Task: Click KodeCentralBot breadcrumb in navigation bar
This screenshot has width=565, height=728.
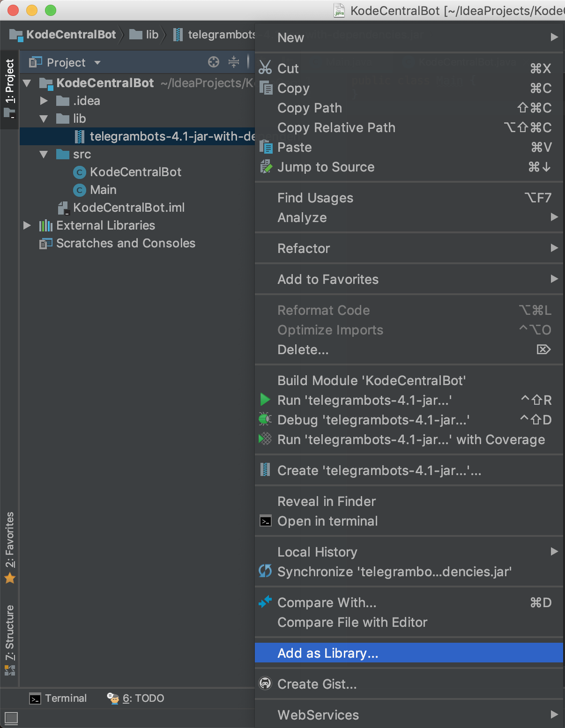Action: (63, 35)
